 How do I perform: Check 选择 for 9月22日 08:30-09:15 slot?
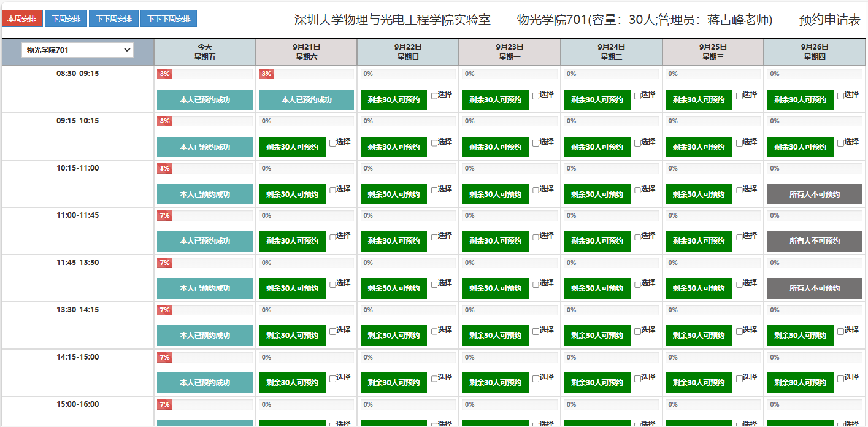(434, 96)
